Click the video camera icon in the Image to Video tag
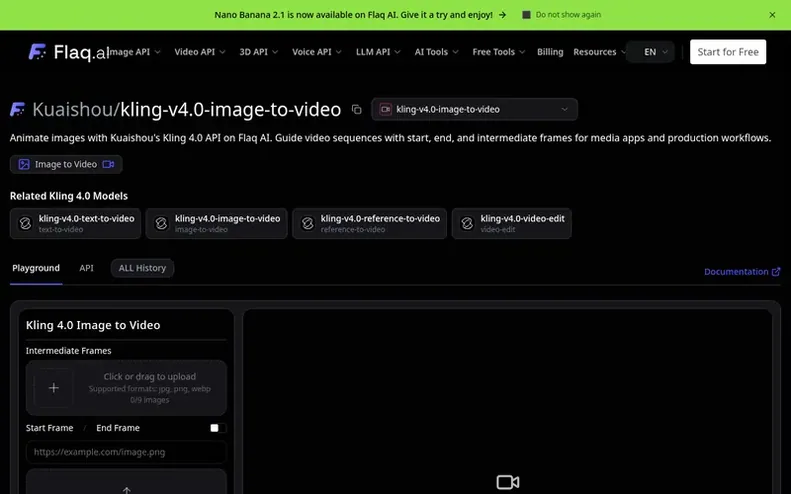This screenshot has height=494, width=791. point(108,164)
